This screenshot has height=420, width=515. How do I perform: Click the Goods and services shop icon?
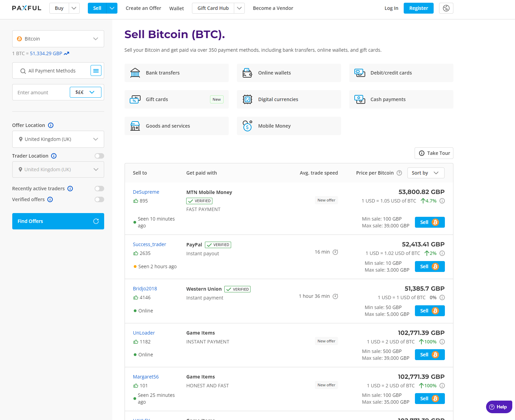(135, 126)
